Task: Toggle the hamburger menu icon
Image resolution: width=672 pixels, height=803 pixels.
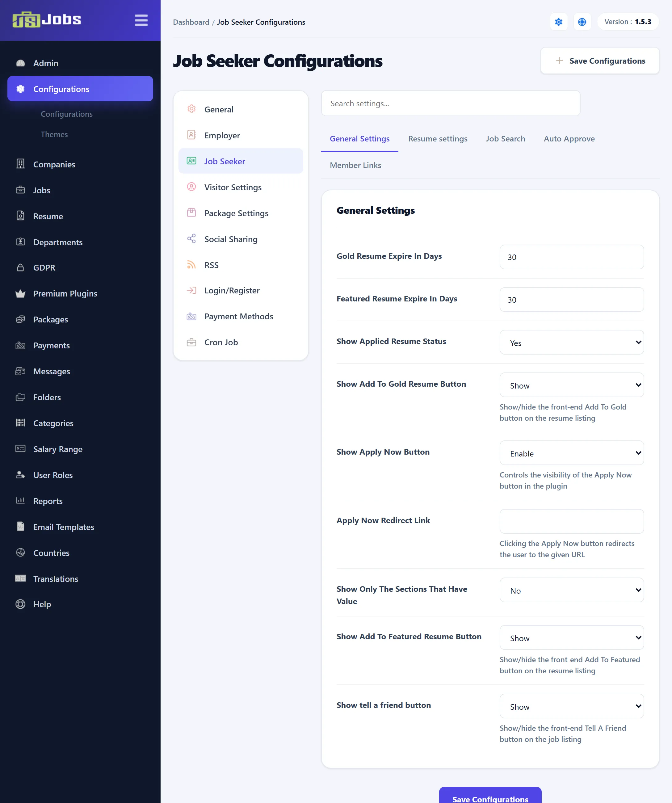Action: pyautogui.click(x=141, y=20)
